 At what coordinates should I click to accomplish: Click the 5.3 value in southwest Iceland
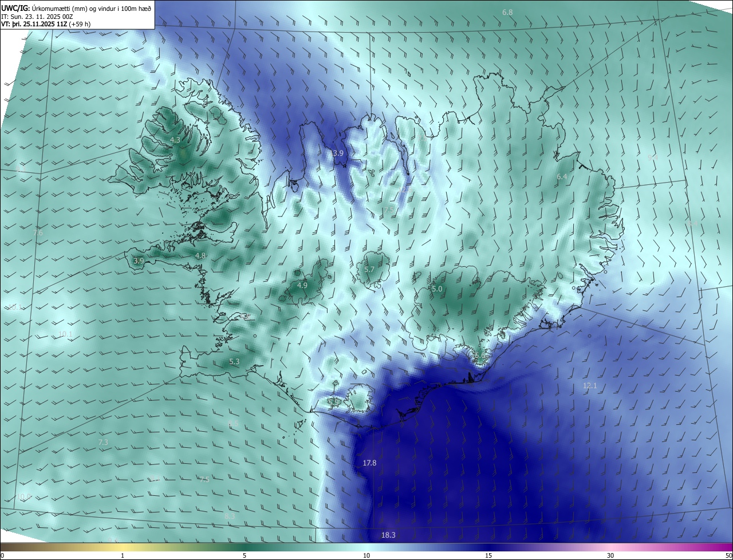click(234, 362)
